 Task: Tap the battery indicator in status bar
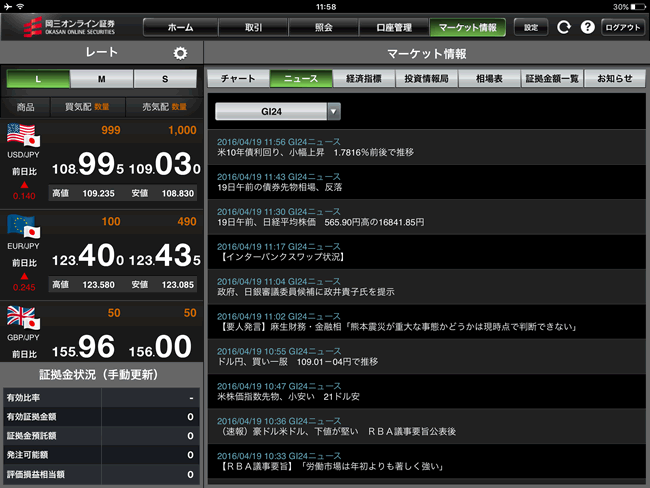(x=638, y=7)
